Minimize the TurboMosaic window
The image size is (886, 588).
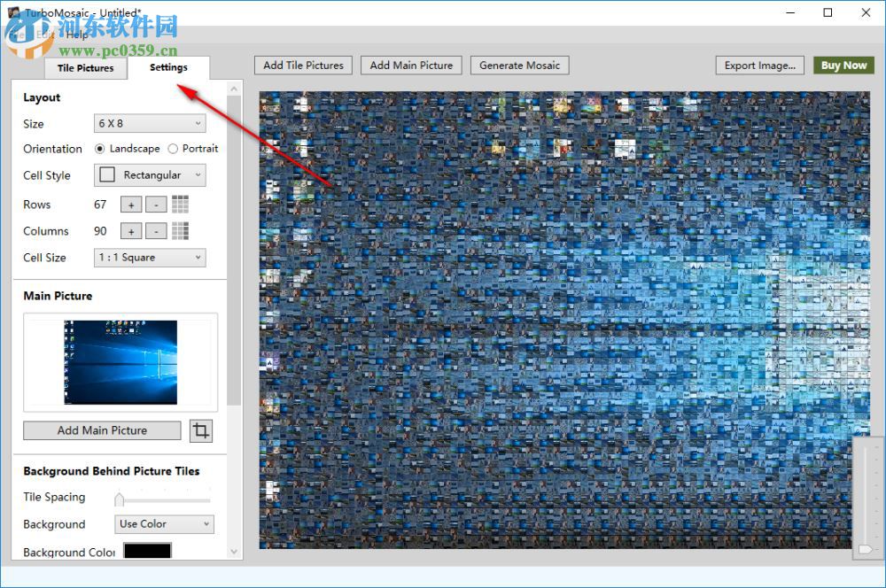click(790, 12)
